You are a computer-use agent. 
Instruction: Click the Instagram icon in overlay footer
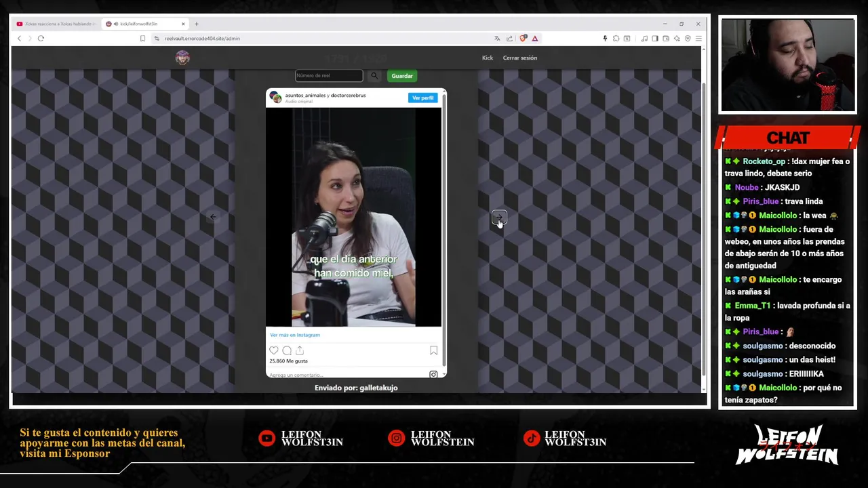click(x=396, y=439)
